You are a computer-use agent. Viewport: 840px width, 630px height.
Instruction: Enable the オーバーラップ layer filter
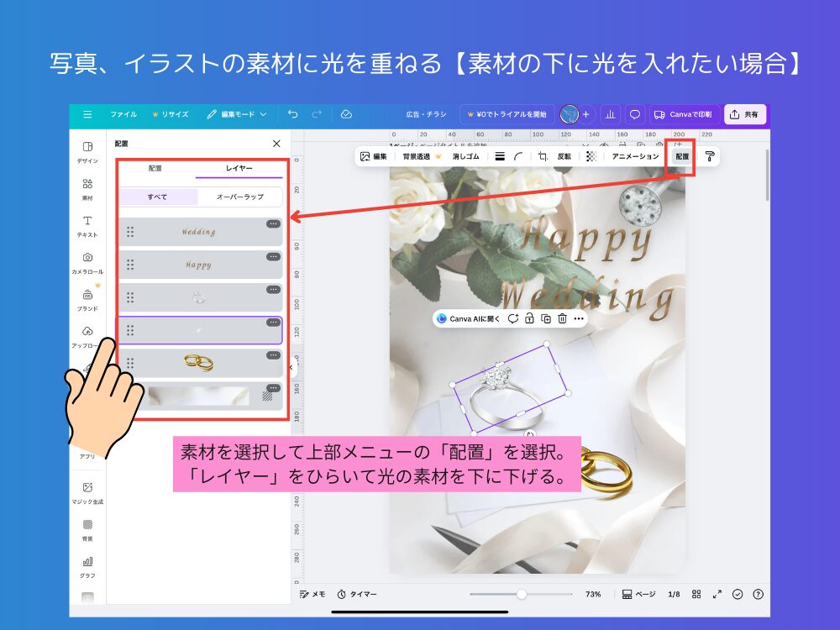(239, 197)
